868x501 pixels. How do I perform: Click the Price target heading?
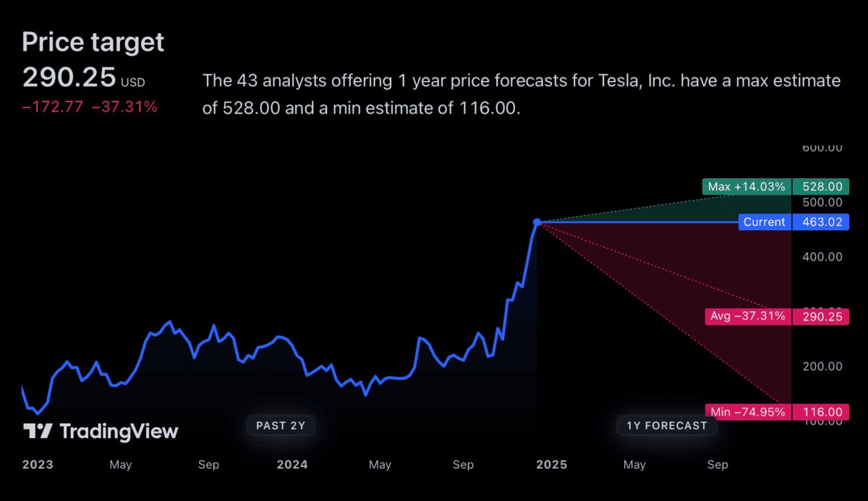click(x=93, y=42)
